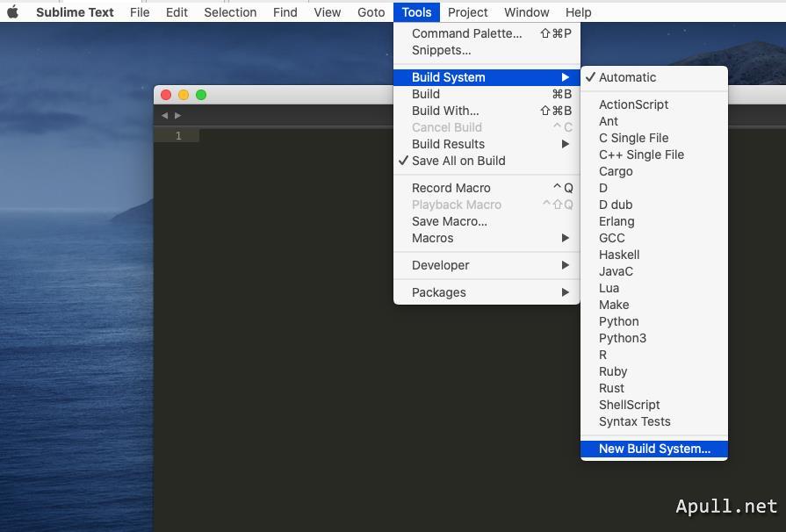Expand the Build System submenu
Image resolution: width=786 pixels, height=532 pixels.
tap(487, 77)
